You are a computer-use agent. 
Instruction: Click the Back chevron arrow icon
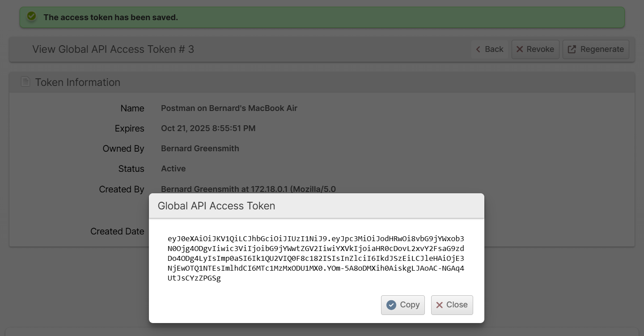tap(478, 49)
